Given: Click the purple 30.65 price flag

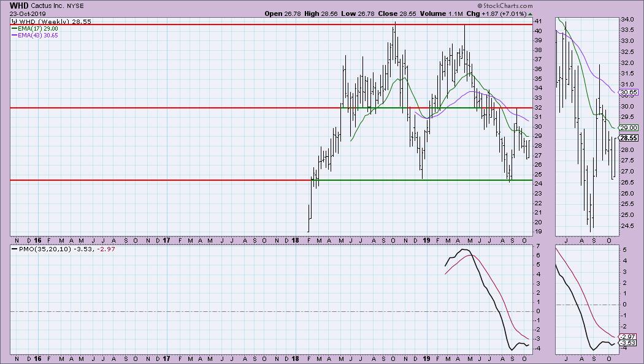Looking at the screenshot, I should coord(629,93).
